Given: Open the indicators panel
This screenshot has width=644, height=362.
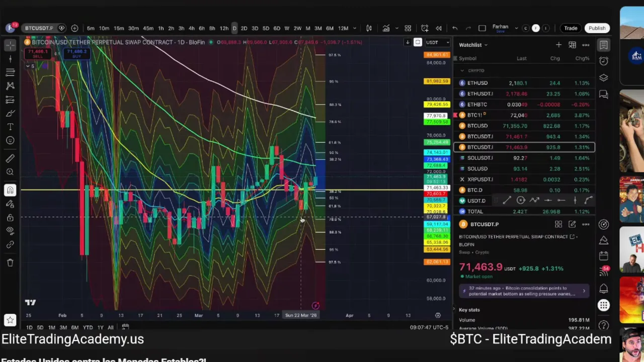Looking at the screenshot, I should point(386,28).
